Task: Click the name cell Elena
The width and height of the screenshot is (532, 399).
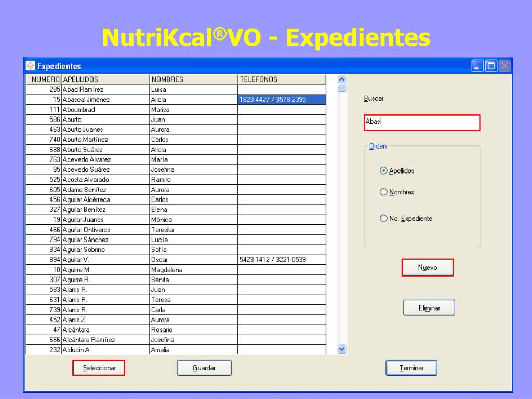Action: point(194,210)
